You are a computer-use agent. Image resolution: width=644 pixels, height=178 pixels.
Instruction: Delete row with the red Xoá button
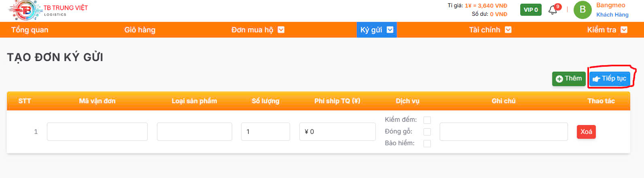[x=586, y=132]
